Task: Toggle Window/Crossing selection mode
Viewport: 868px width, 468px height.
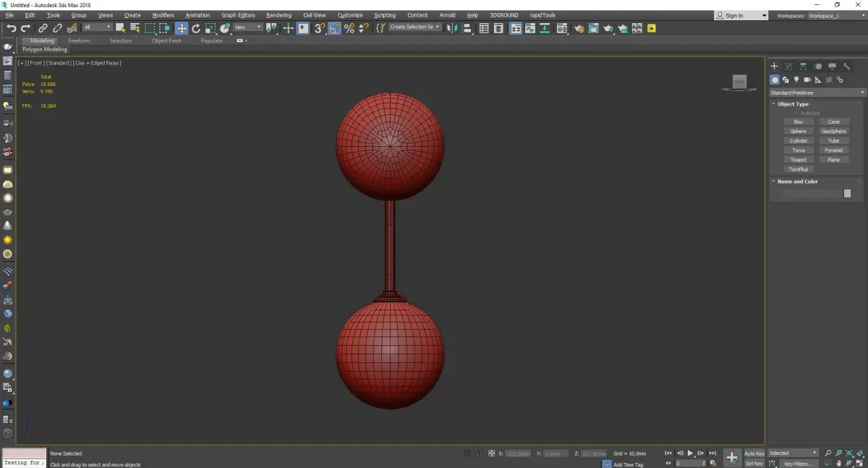Action: tap(165, 28)
